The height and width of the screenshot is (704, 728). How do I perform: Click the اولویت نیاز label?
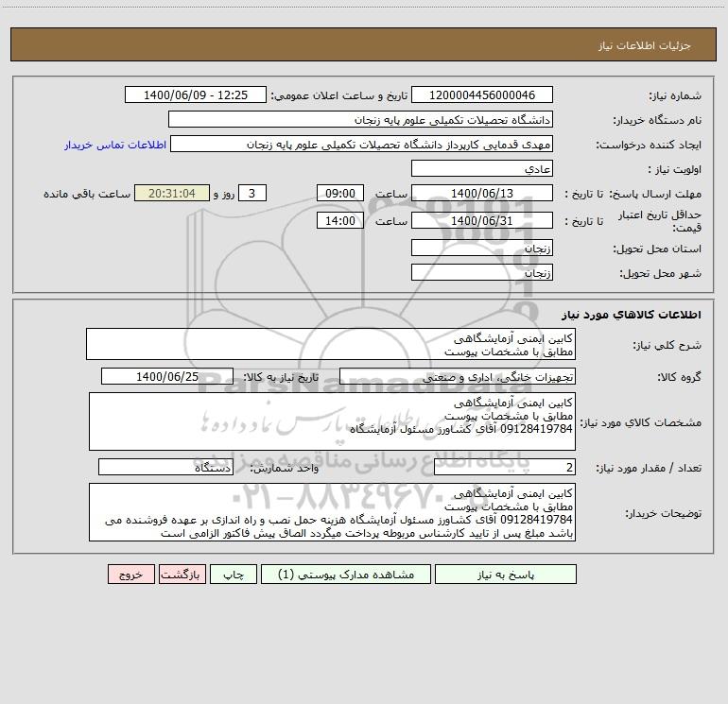675,170
